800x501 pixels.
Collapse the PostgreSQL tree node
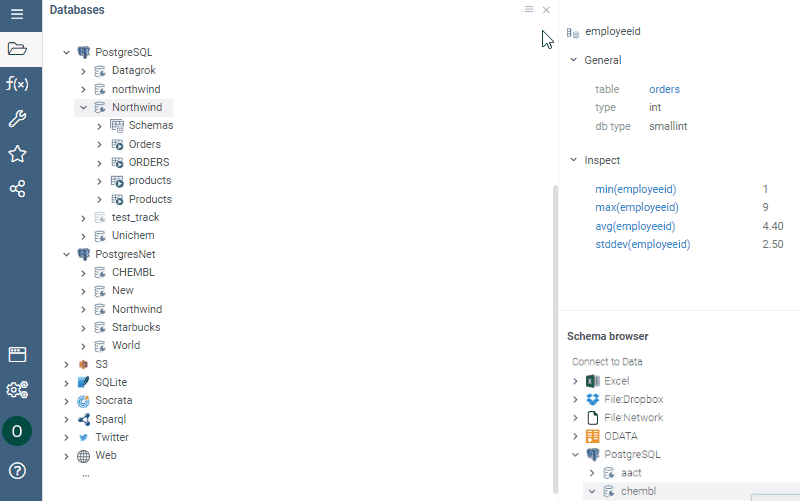(x=67, y=52)
